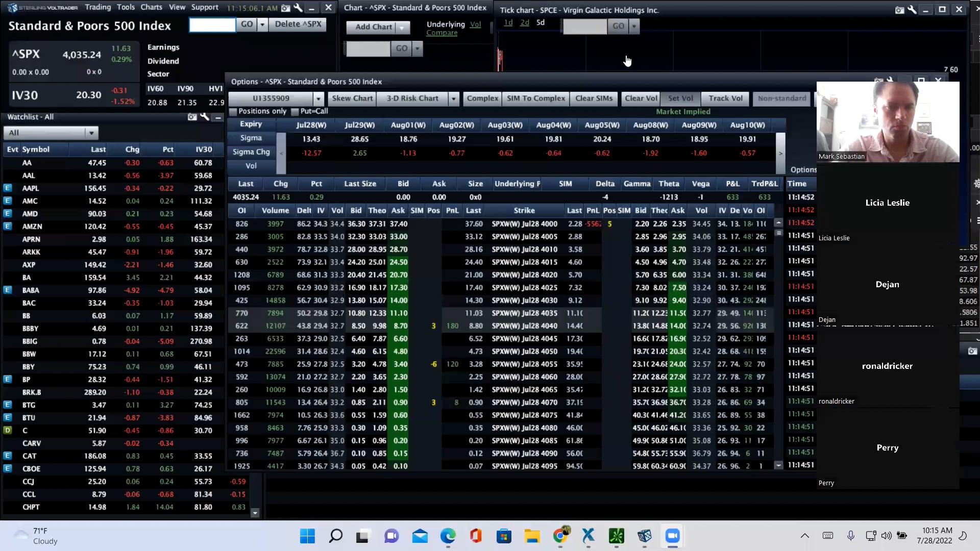Open File Explorer from taskbar
Screen dimensions: 980x551
click(x=532, y=536)
